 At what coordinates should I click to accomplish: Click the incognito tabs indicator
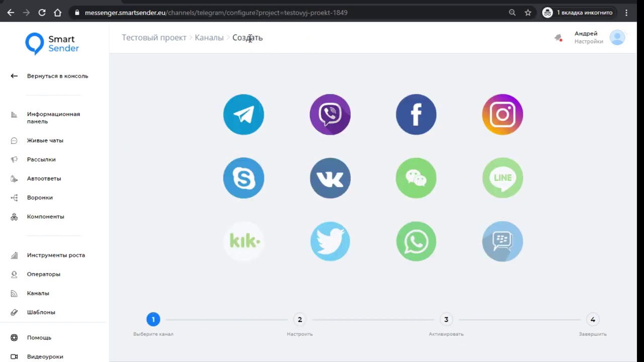tap(578, 13)
